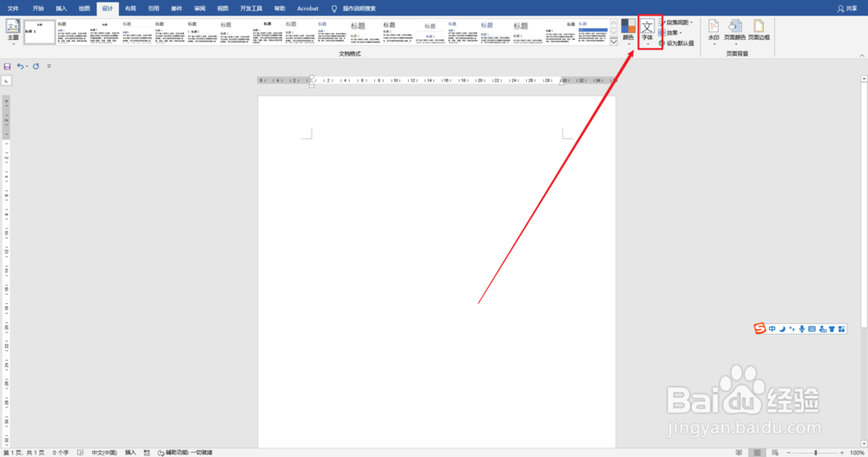Viewport: 868px width, 457px height.
Task: Switch to the 视图 tab
Action: pyautogui.click(x=222, y=9)
